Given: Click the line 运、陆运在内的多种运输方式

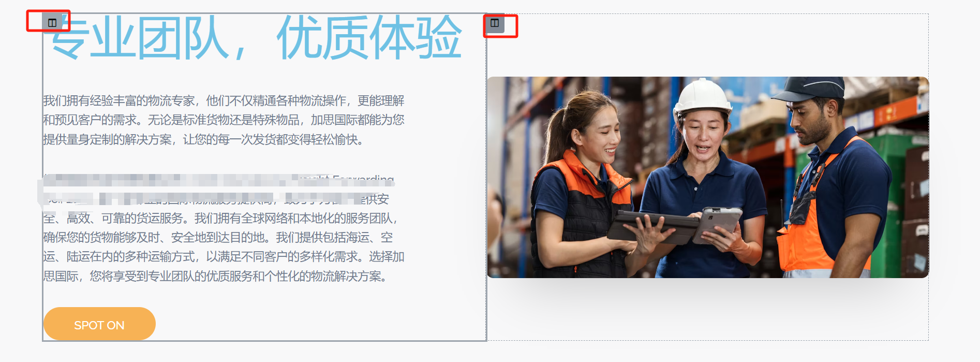Looking at the screenshot, I should [x=224, y=256].
